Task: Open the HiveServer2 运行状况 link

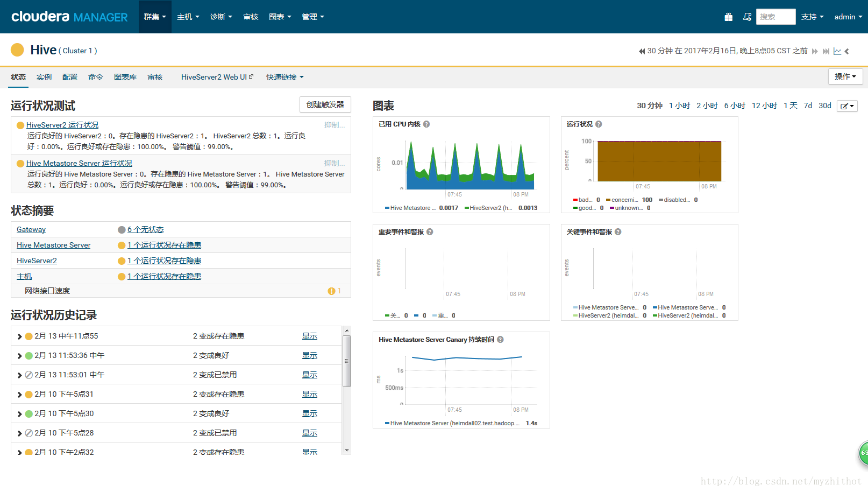Action: pos(62,125)
